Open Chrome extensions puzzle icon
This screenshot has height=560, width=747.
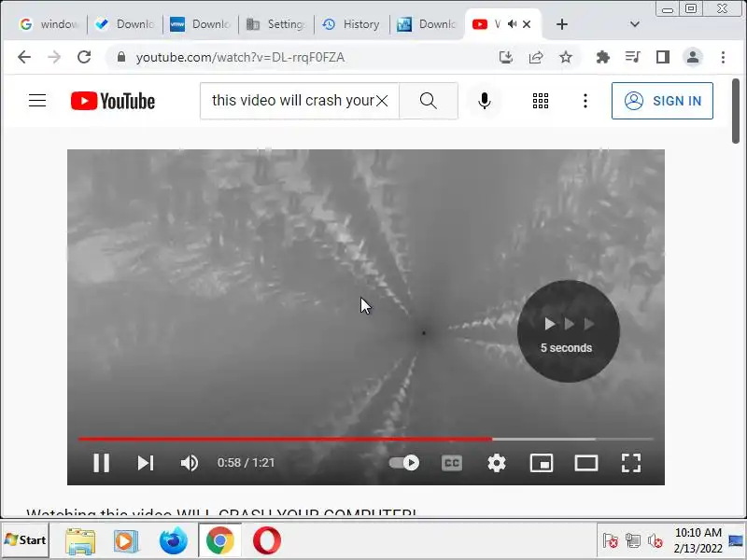[602, 57]
